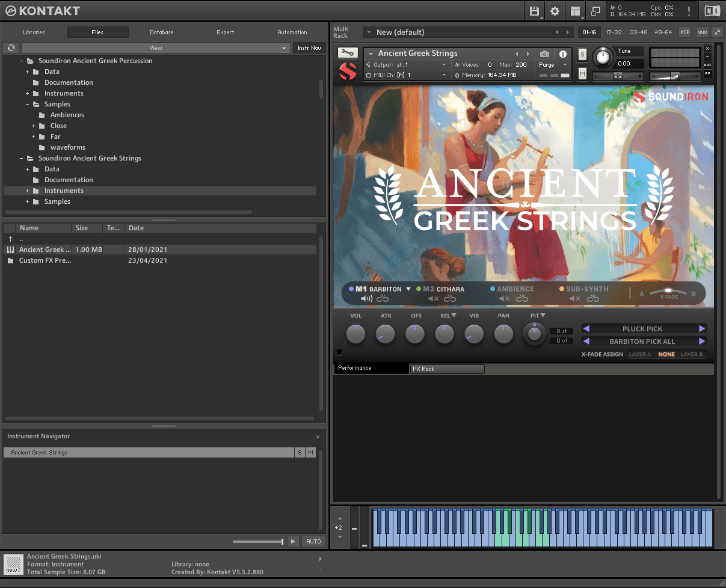Unmute the Ambience layer
The width and height of the screenshot is (726, 588).
505,299
